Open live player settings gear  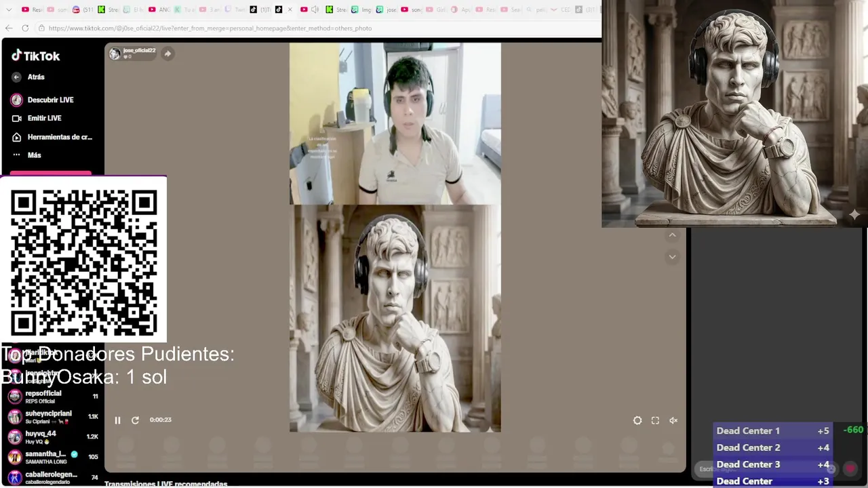(637, 420)
